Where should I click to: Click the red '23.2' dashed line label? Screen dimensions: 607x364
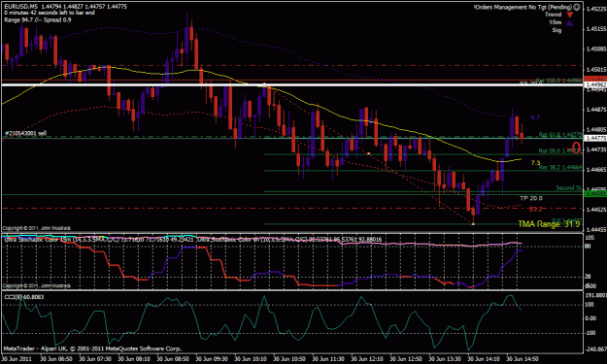[x=535, y=210]
